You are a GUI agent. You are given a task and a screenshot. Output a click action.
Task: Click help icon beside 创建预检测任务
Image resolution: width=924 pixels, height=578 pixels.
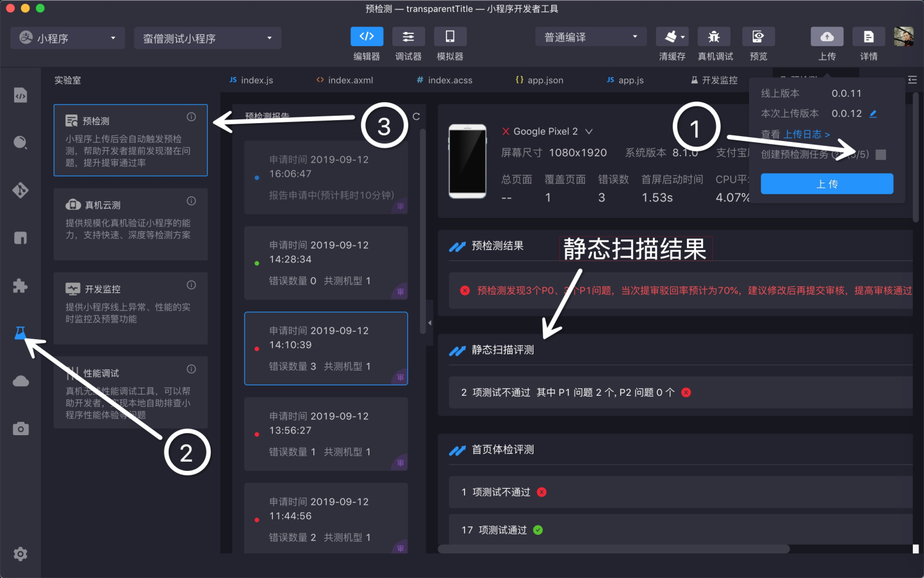(x=837, y=155)
